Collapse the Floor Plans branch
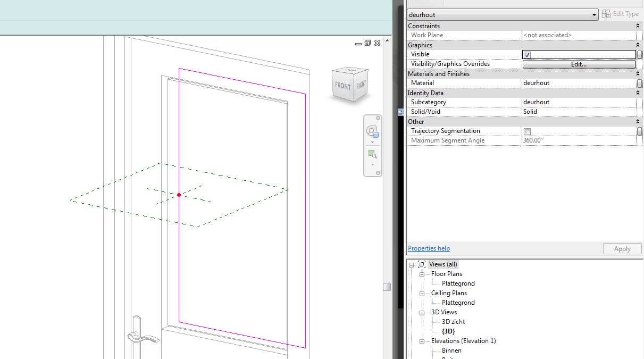644x359 pixels. pyautogui.click(x=423, y=274)
